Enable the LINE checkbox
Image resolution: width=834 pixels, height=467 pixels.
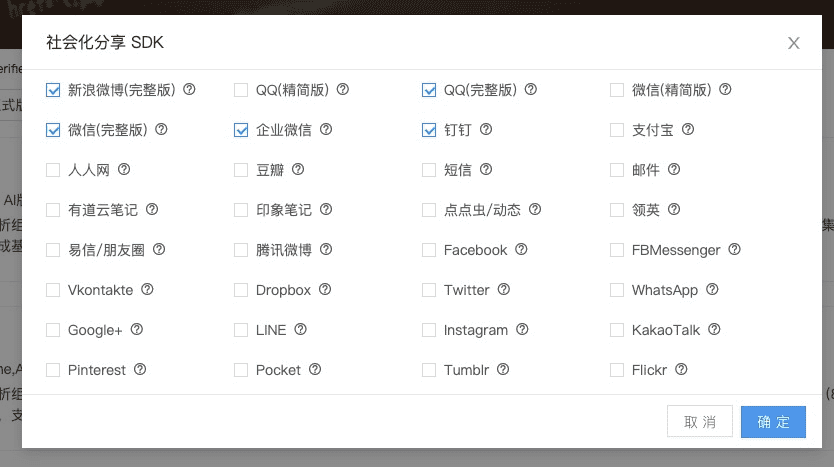241,330
